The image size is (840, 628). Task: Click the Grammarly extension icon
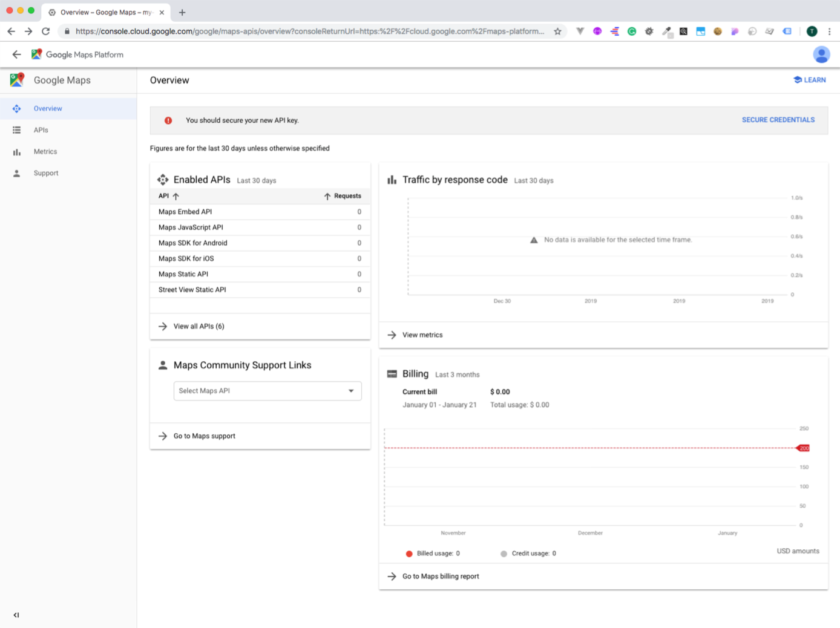(x=632, y=31)
